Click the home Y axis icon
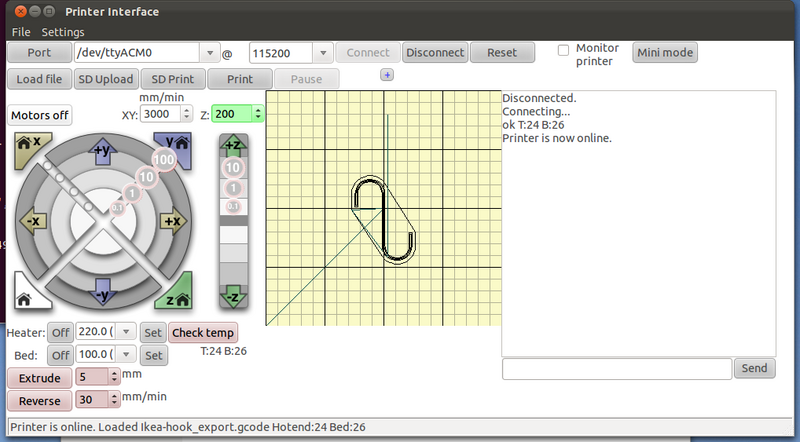 pyautogui.click(x=180, y=144)
